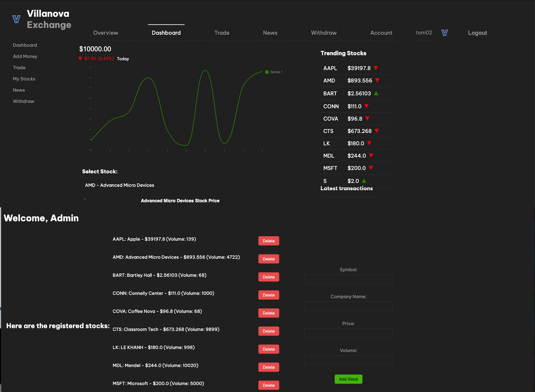This screenshot has width=535, height=392.
Task: Click the red down arrow beside MSFT price
Action: point(371,168)
